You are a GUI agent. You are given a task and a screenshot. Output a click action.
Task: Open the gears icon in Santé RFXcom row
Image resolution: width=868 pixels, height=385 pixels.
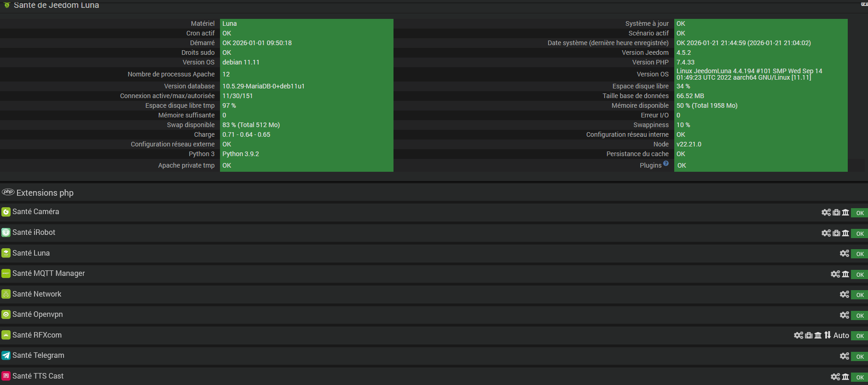(799, 335)
